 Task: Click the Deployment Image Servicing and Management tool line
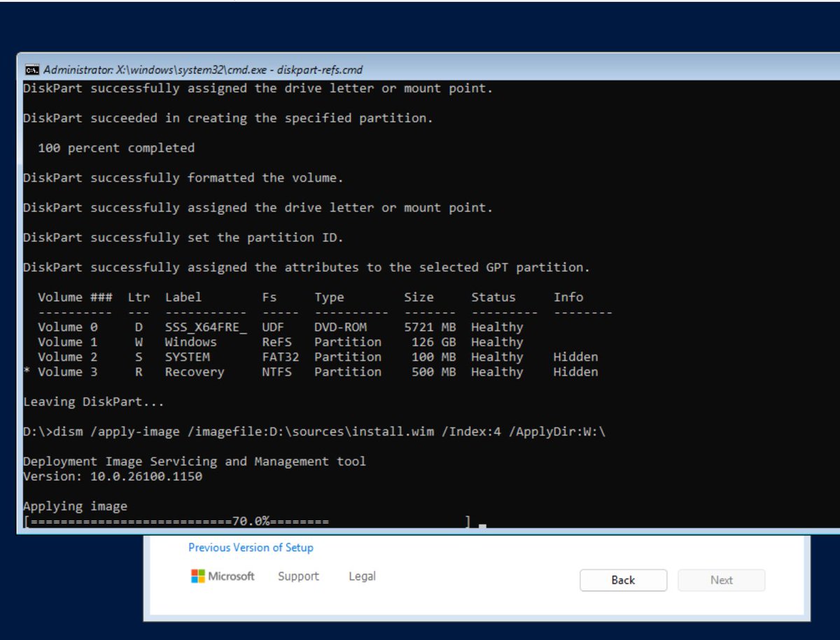pos(195,462)
